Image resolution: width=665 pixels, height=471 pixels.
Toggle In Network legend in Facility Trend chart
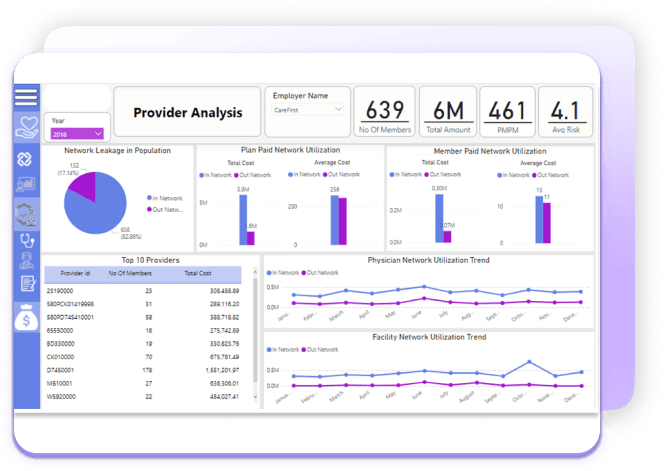point(283,350)
